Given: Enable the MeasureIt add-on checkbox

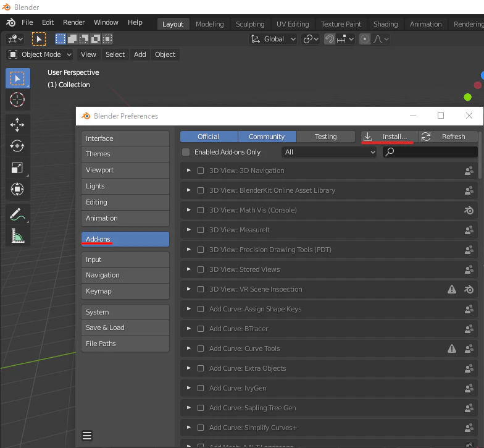Looking at the screenshot, I should pos(201,230).
